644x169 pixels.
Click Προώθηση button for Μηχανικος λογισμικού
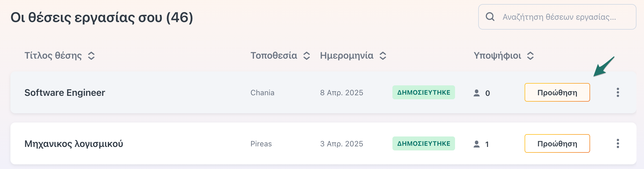(557, 143)
